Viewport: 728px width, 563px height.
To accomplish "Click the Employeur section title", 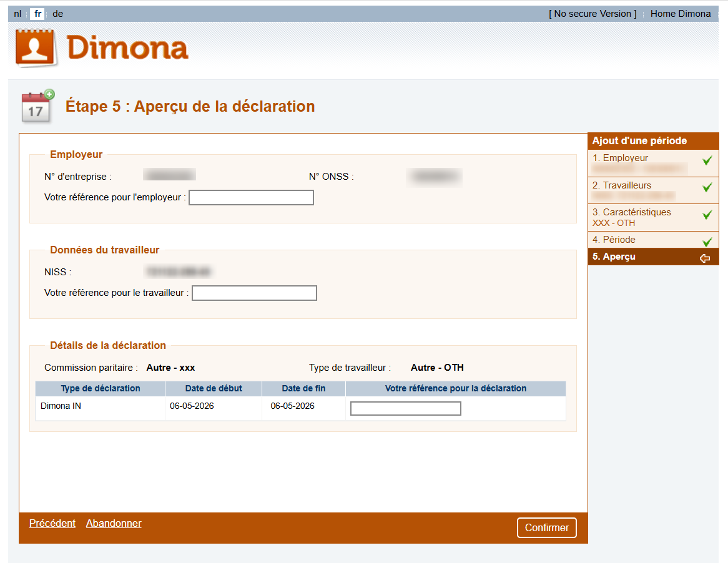I will [x=76, y=155].
